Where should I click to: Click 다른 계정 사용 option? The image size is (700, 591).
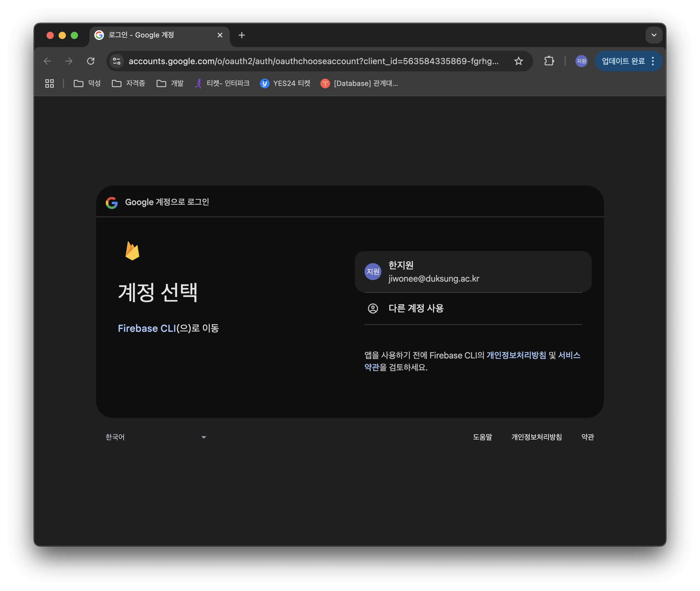[416, 308]
